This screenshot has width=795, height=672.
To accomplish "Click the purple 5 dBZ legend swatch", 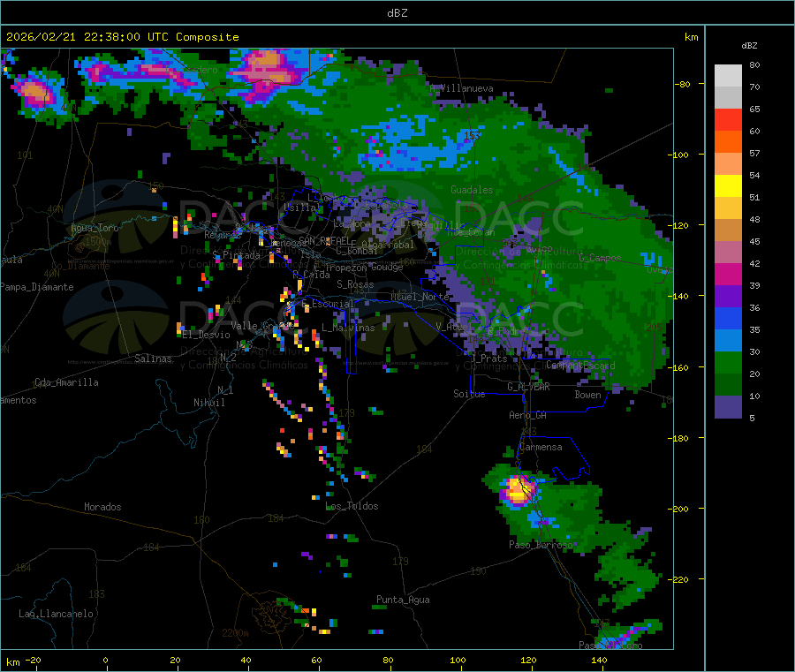I will click(x=728, y=407).
